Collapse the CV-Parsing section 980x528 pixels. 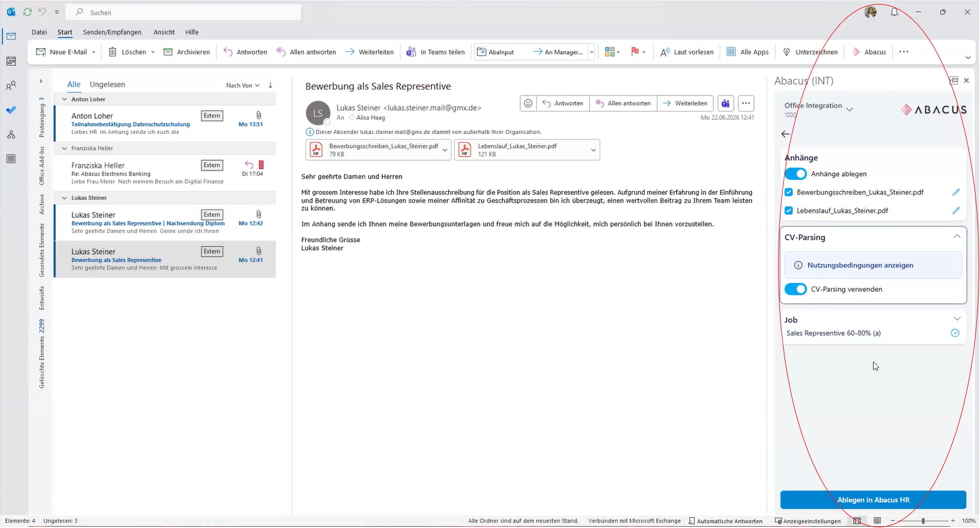coord(957,236)
